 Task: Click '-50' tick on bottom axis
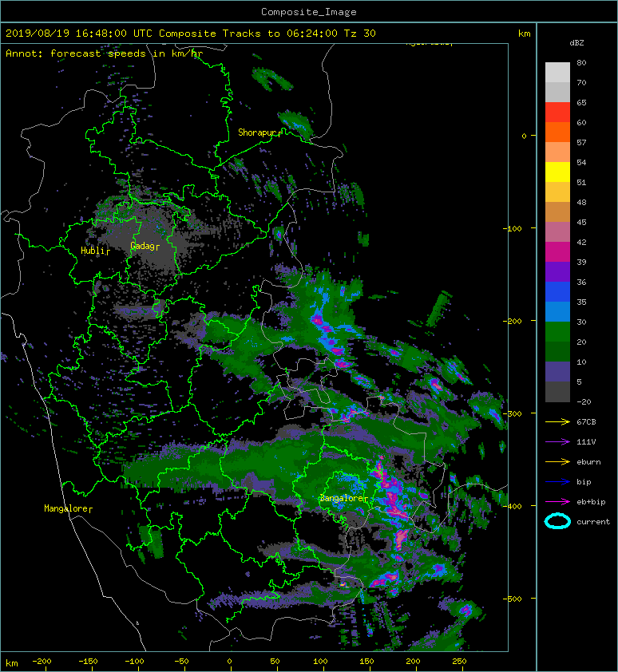181,662
